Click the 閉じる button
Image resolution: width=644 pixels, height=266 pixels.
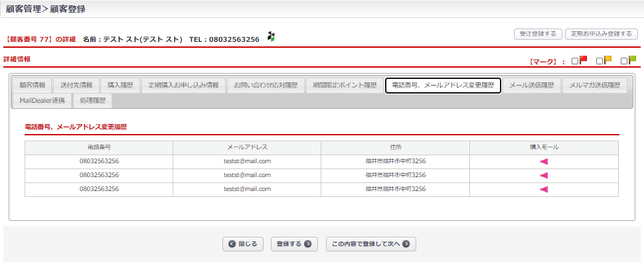243,244
